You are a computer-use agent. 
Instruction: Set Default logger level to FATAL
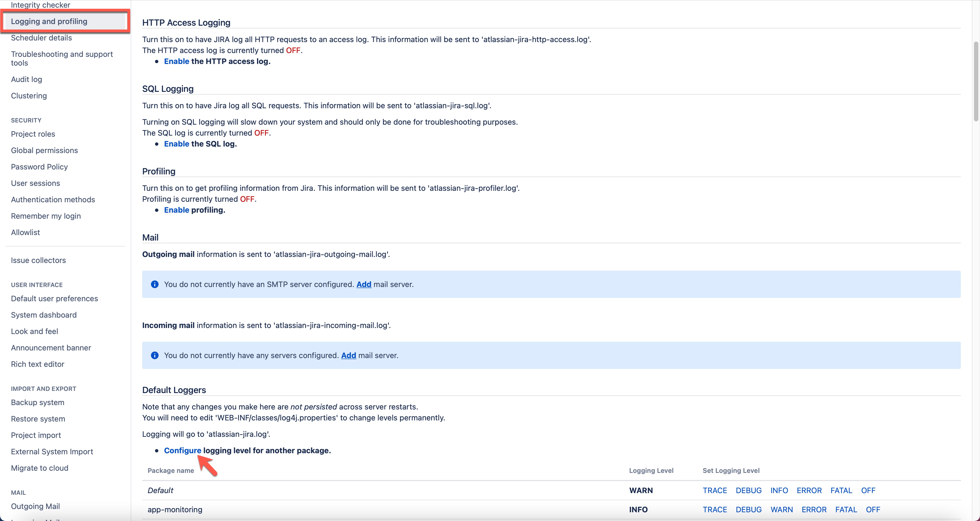click(841, 490)
